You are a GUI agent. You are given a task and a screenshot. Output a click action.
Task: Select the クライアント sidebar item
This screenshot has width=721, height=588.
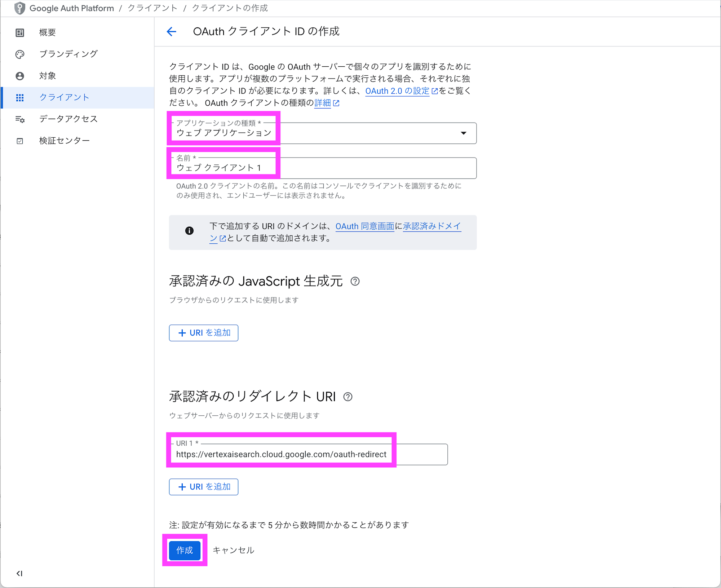tap(77, 98)
